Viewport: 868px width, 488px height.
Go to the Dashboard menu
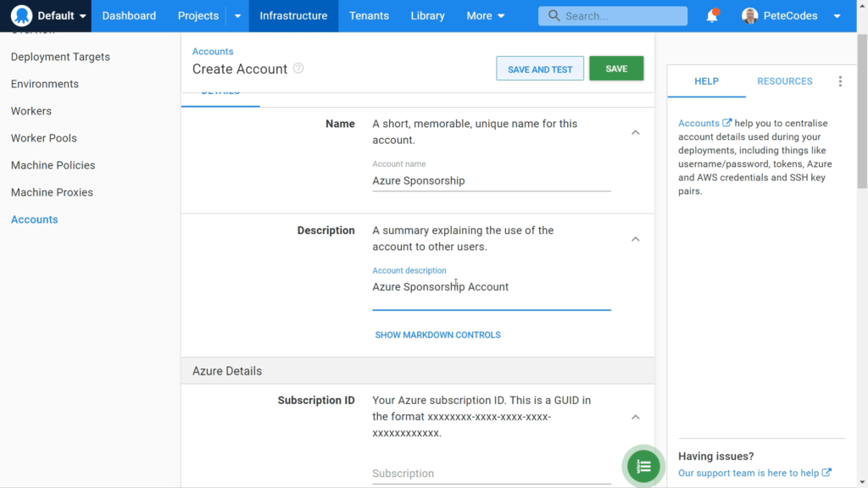tap(129, 15)
